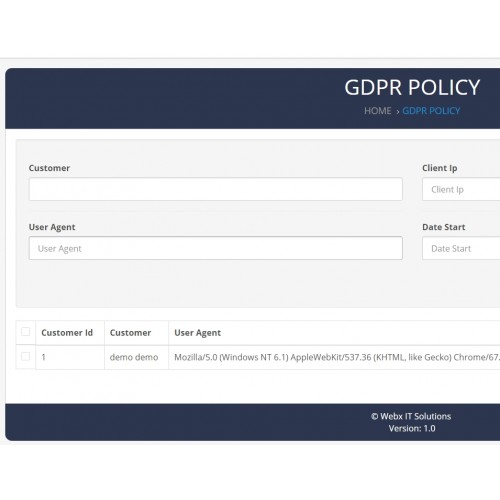
Task: Open the Date Start input field
Action: (x=461, y=248)
